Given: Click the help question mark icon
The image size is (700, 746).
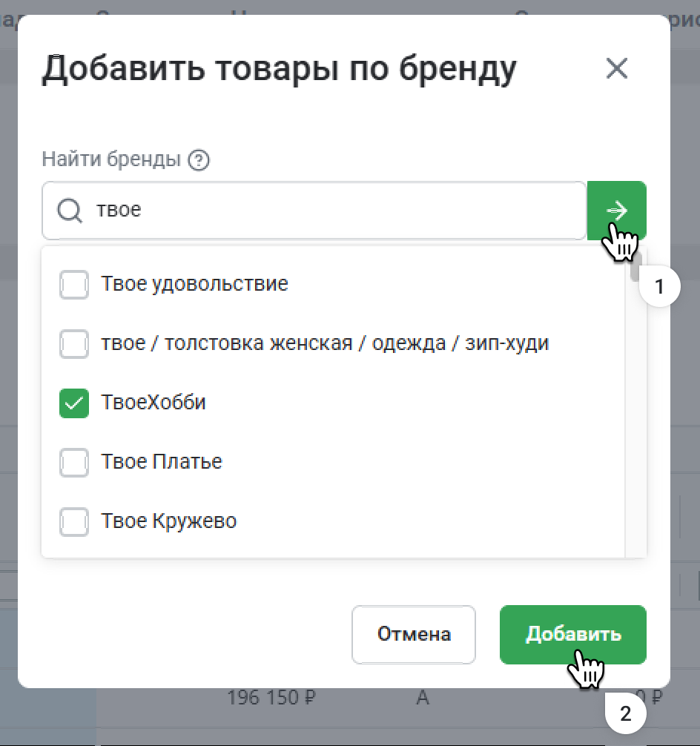Looking at the screenshot, I should 199,159.
